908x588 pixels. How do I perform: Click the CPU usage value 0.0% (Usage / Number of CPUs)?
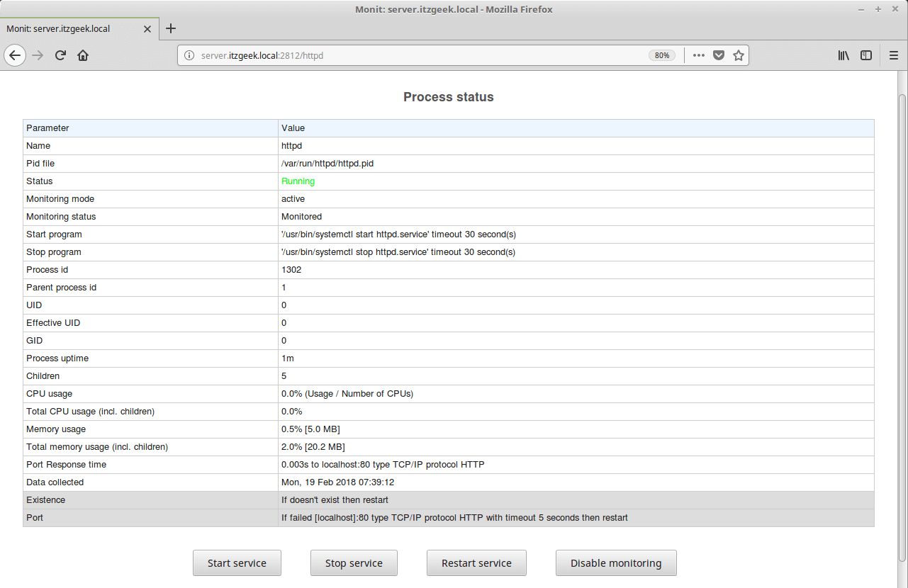347,394
